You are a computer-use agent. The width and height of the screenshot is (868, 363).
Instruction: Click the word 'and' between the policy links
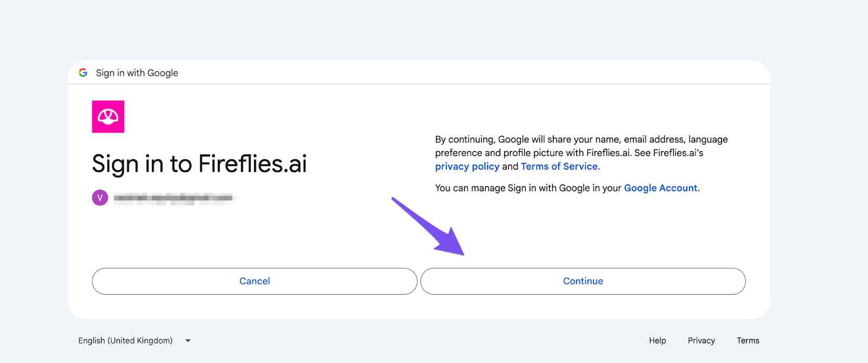coord(510,166)
